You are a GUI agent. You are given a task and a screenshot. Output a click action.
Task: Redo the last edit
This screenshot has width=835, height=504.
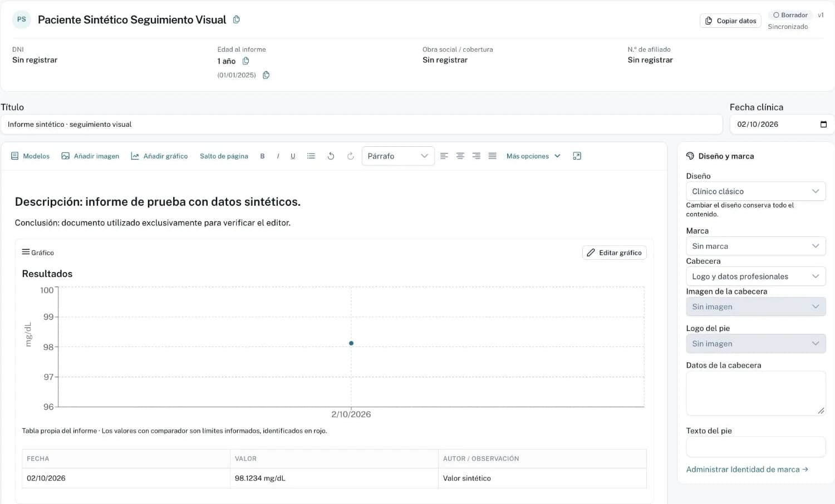point(350,156)
